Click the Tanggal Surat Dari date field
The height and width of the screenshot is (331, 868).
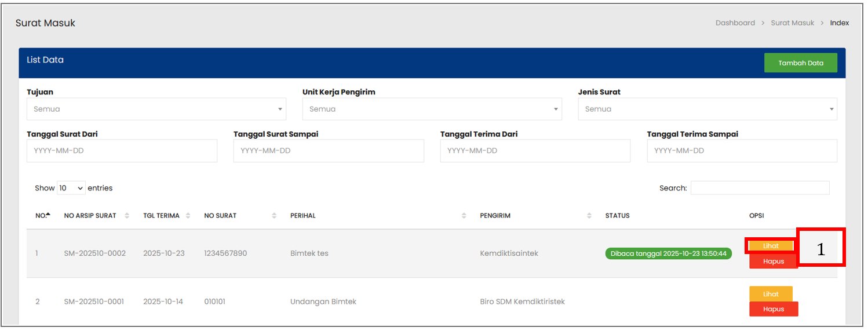122,150
